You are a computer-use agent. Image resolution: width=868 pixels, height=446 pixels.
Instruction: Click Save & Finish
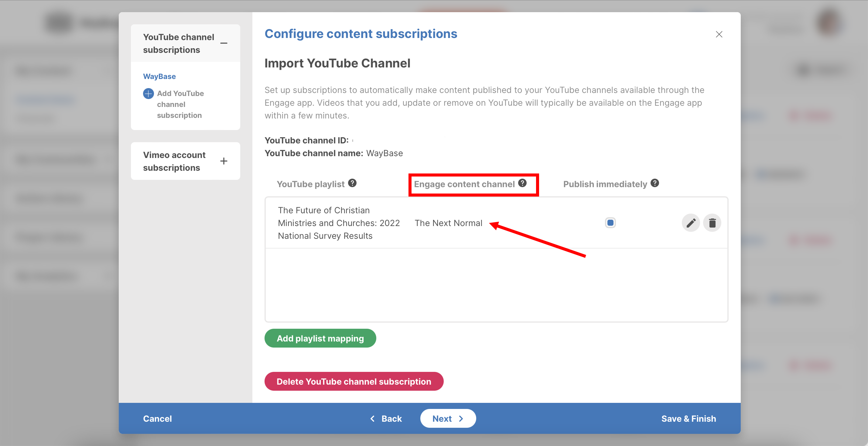[689, 418]
